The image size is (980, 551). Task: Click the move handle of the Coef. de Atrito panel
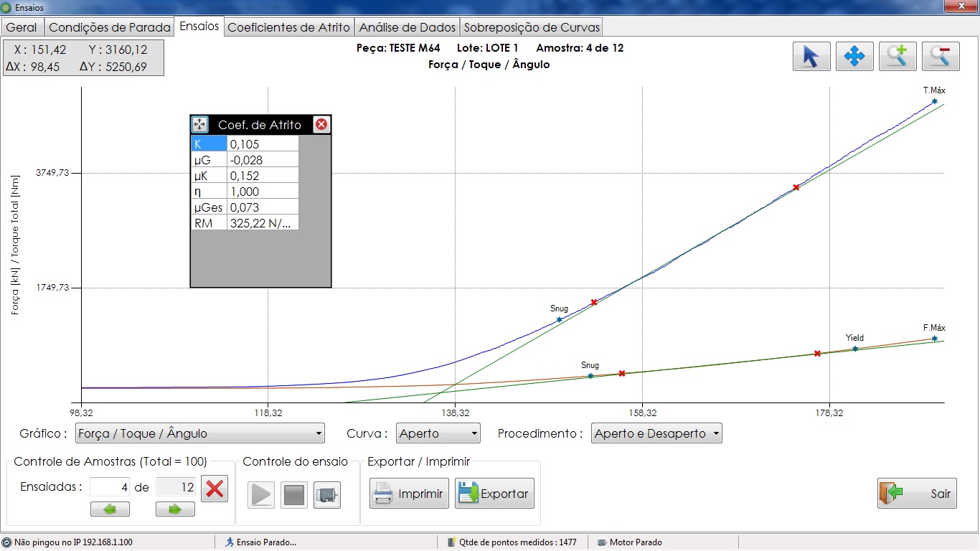coord(199,125)
